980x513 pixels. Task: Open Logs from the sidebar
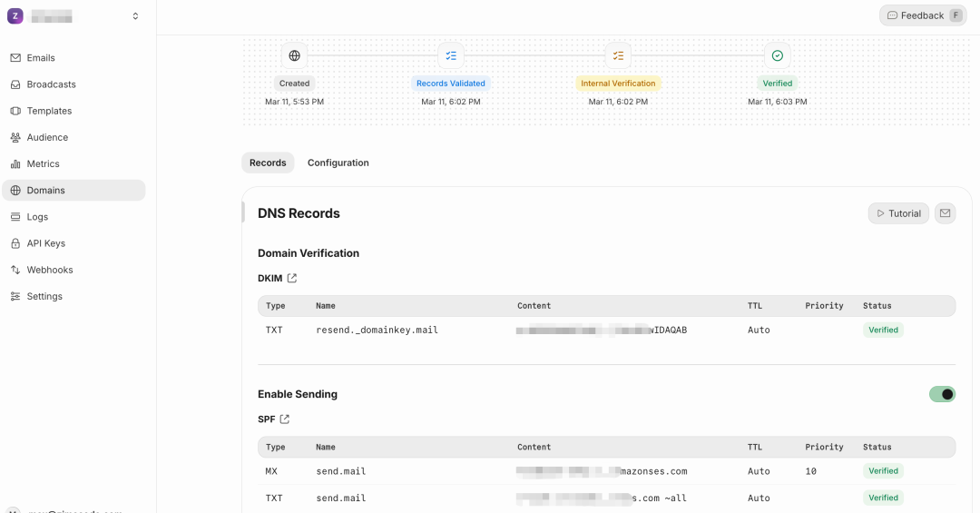73,216
